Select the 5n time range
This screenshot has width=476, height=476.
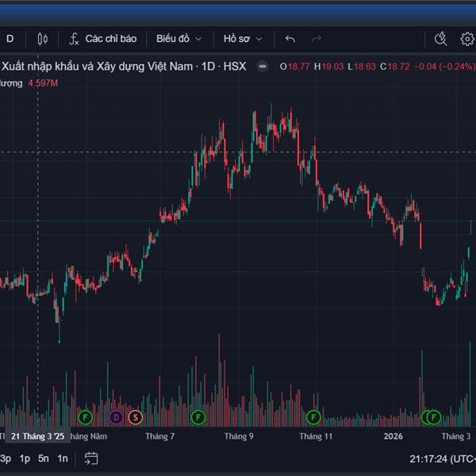click(x=44, y=458)
